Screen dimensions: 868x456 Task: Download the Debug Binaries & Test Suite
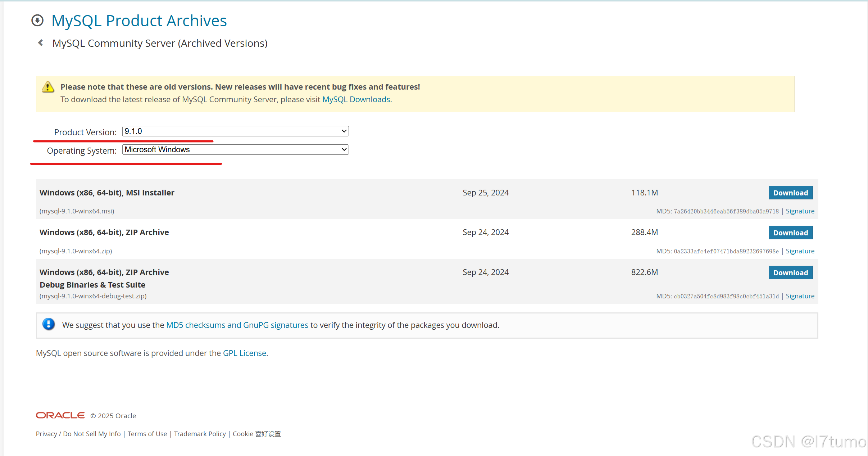coord(790,273)
